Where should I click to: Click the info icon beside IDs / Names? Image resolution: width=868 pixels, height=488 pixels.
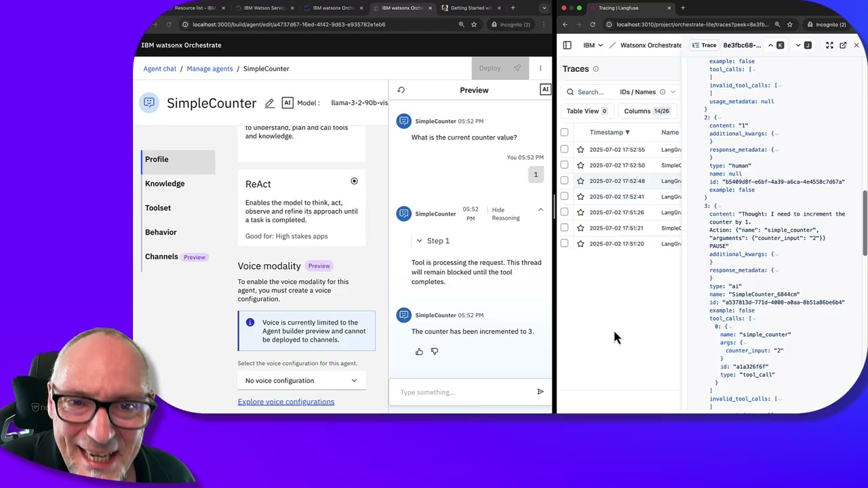point(663,92)
